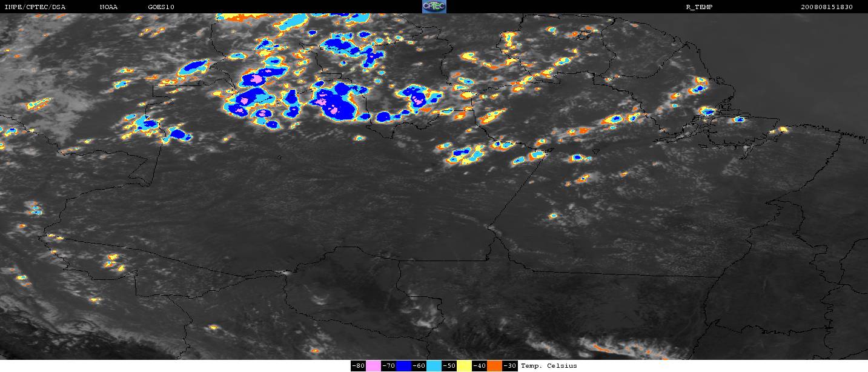Click the dark blue legend swatch

point(403,366)
